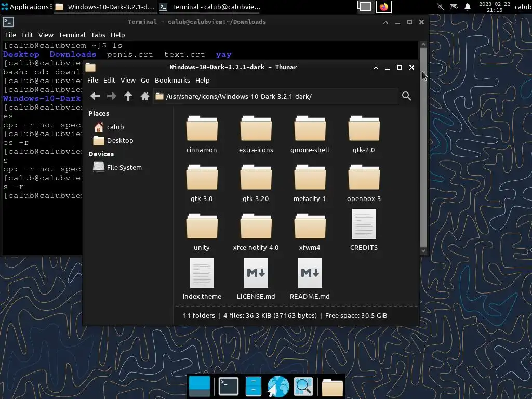Open Thunar Go menu
532x399 pixels.
pyautogui.click(x=145, y=81)
